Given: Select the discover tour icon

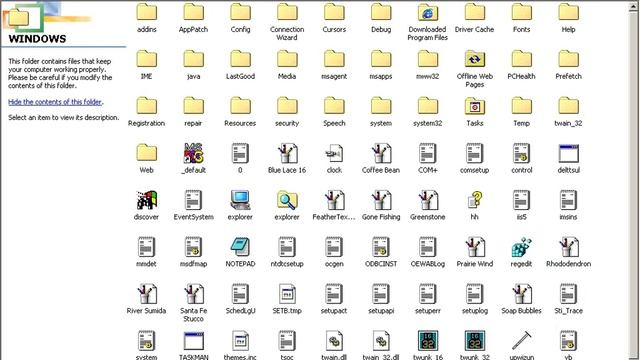Looking at the screenshot, I should pos(147,200).
